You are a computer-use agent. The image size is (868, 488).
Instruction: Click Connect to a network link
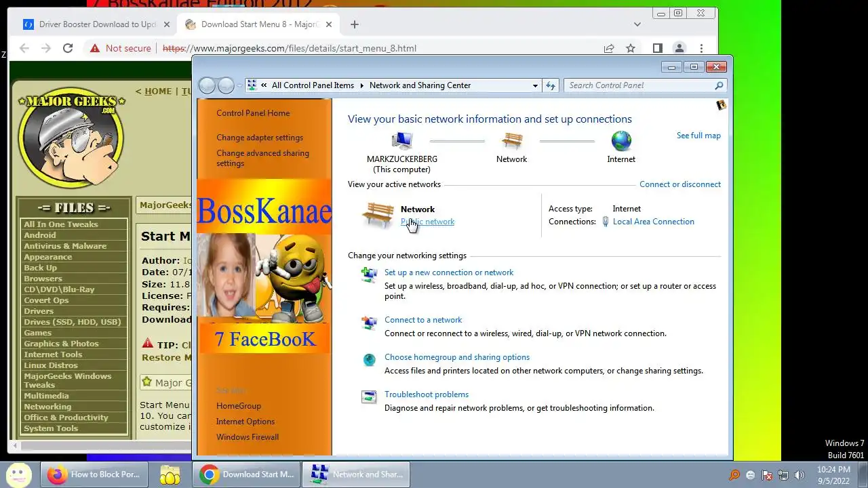tap(423, 320)
